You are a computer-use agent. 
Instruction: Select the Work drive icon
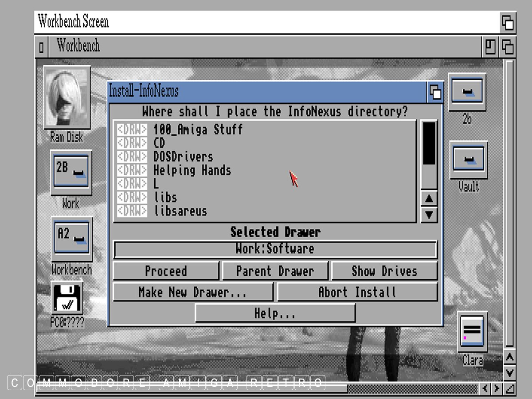click(x=71, y=172)
